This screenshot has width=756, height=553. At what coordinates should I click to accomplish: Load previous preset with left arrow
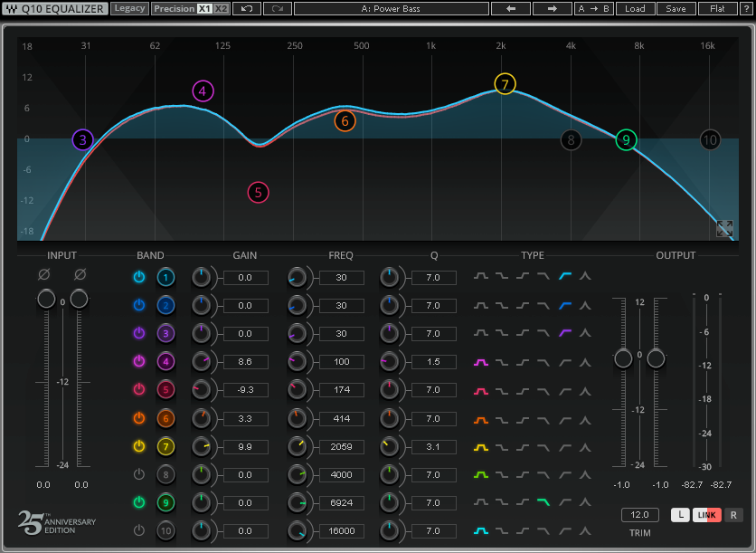click(511, 9)
